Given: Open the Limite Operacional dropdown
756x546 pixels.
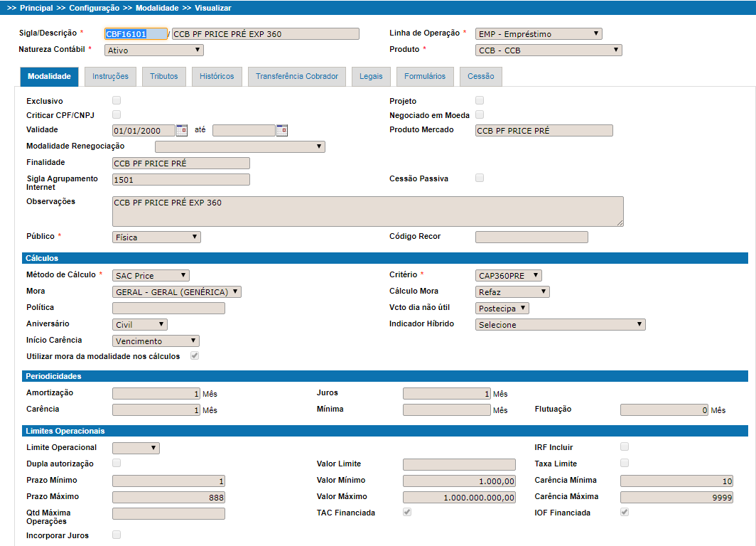Looking at the screenshot, I should (x=136, y=448).
